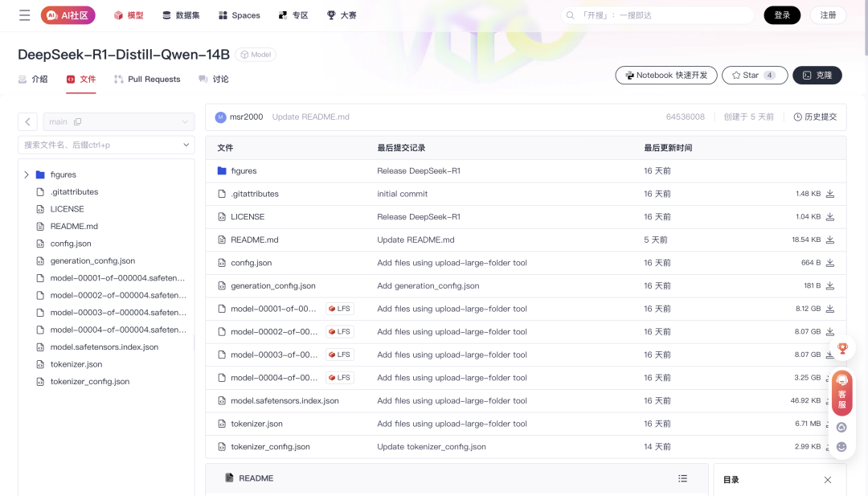Open Notebook 快速开发 button

point(666,76)
